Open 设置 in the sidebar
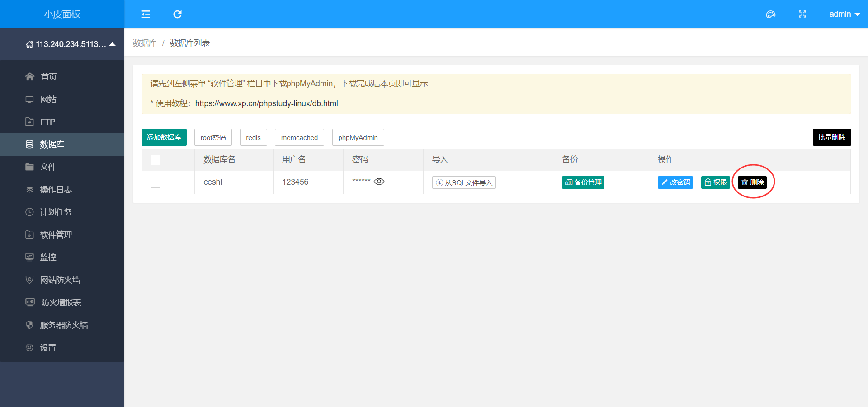This screenshot has width=868, height=407. coord(62,348)
